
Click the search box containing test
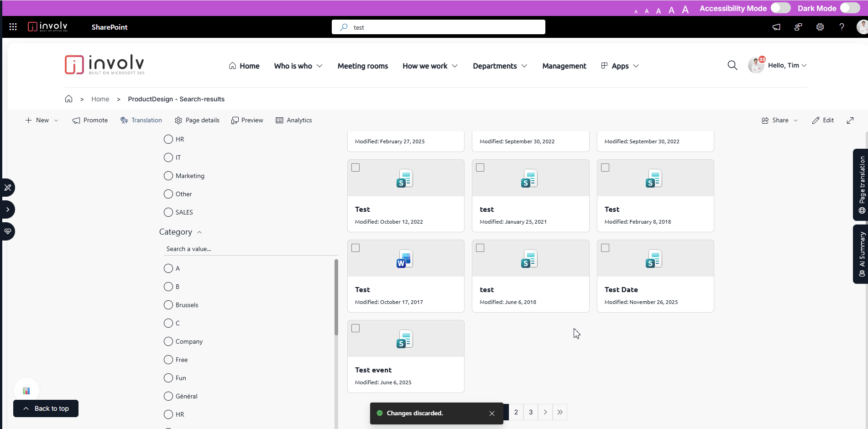439,27
